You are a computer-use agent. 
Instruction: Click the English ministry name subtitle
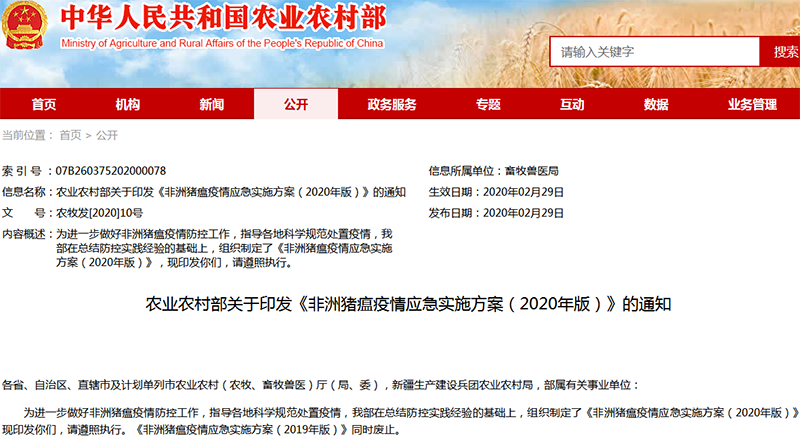222,43
